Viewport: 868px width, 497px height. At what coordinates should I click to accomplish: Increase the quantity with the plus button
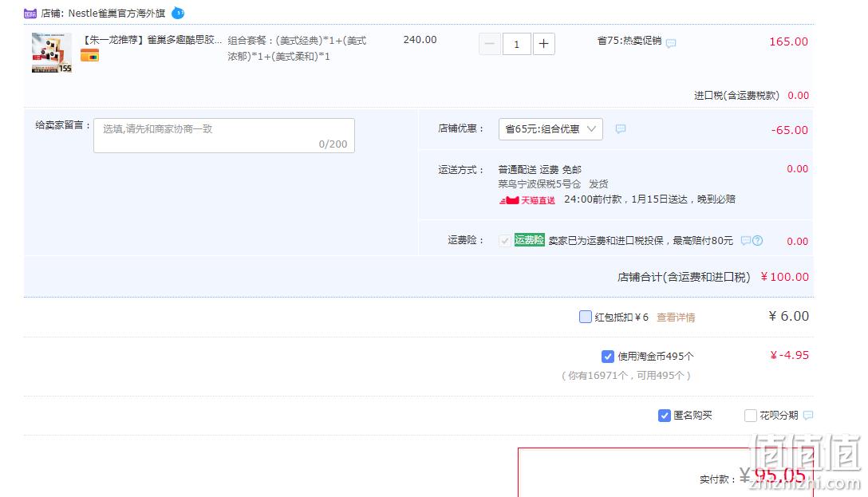[543, 44]
